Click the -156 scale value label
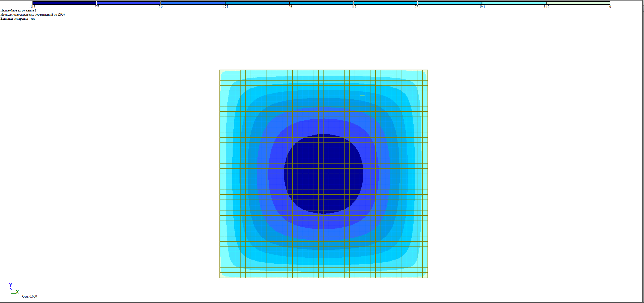The image size is (644, 303). [289, 7]
